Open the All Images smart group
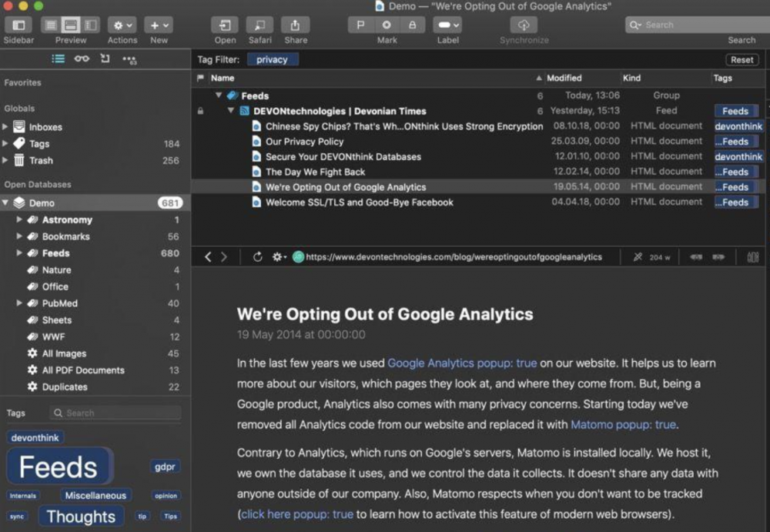Image resolution: width=770 pixels, height=532 pixels. [x=95, y=353]
